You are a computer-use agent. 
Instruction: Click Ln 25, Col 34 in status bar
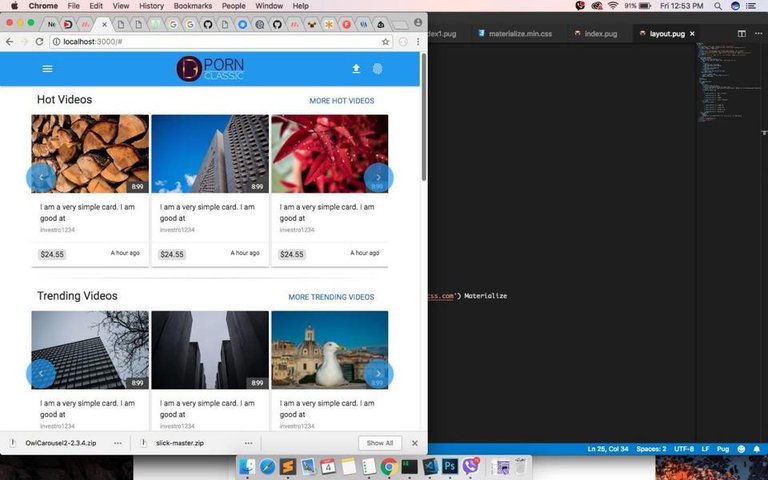tap(608, 449)
